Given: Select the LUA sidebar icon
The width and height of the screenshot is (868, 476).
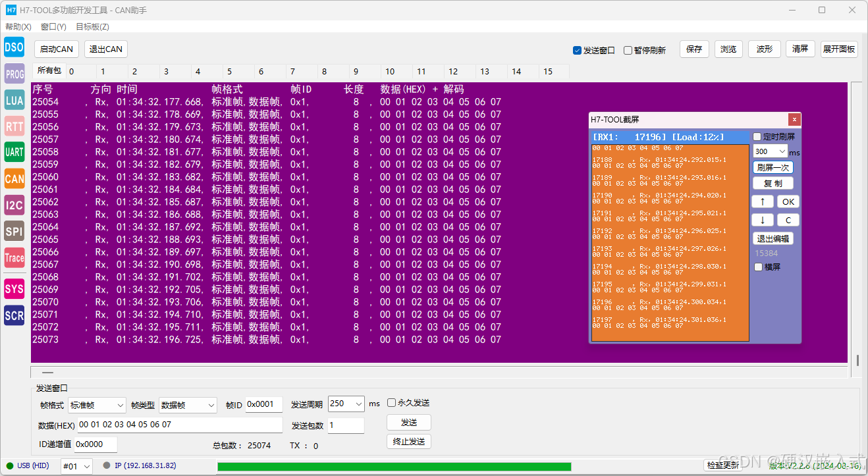Looking at the screenshot, I should [14, 100].
